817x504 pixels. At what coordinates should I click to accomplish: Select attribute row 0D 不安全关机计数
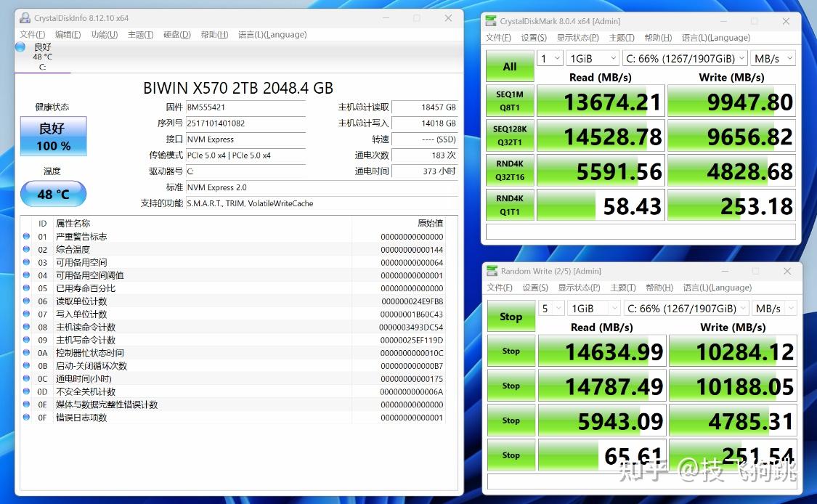234,391
